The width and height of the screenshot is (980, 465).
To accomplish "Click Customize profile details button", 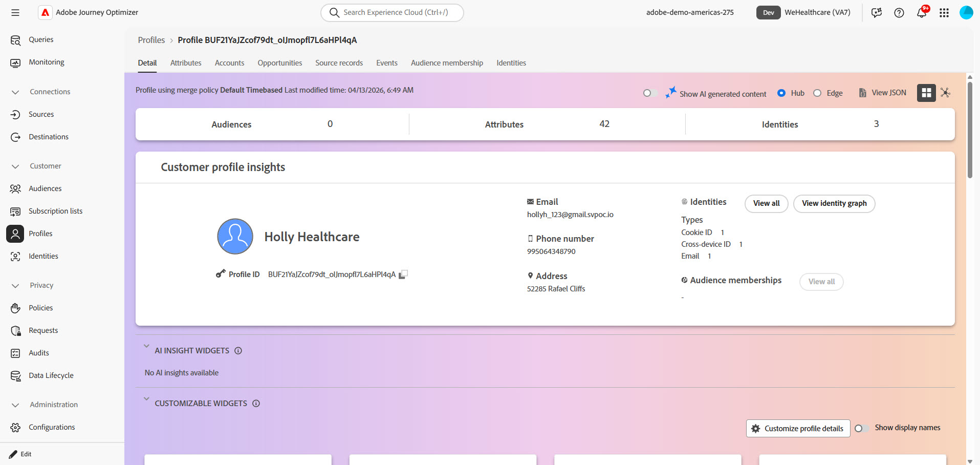I will pos(798,429).
